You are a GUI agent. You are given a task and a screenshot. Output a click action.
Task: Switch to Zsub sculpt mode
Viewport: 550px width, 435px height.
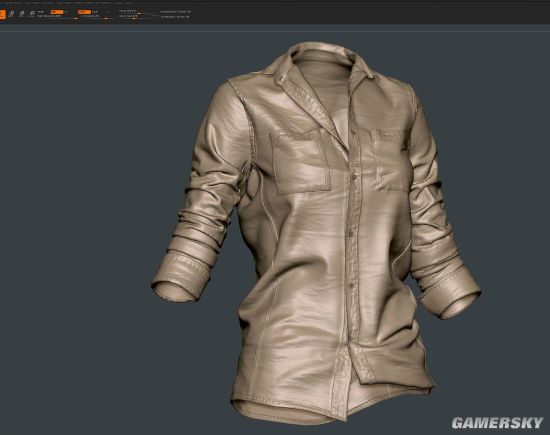[x=95, y=12]
